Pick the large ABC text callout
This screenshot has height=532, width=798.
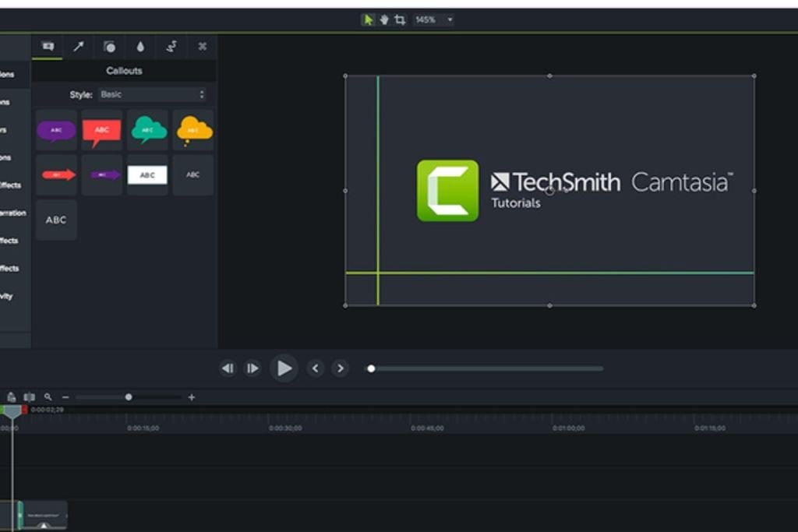pos(56,220)
